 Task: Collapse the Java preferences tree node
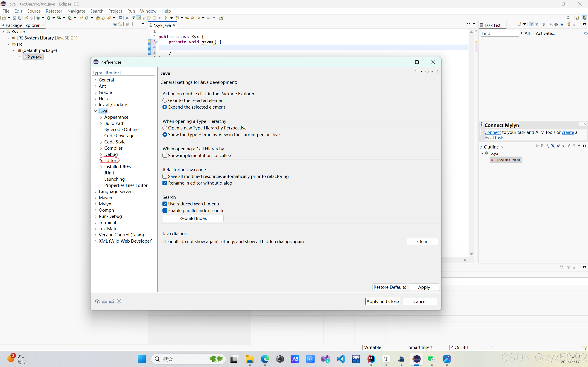[96, 111]
